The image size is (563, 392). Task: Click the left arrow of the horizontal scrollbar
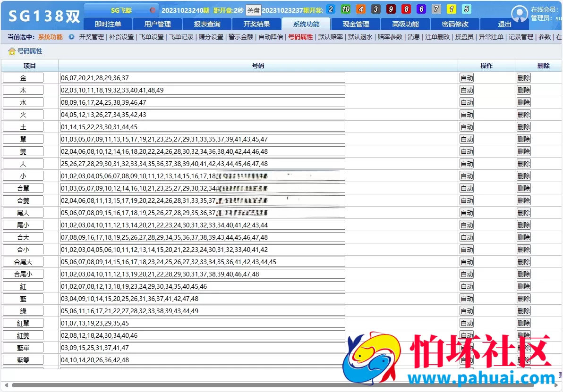(6, 385)
